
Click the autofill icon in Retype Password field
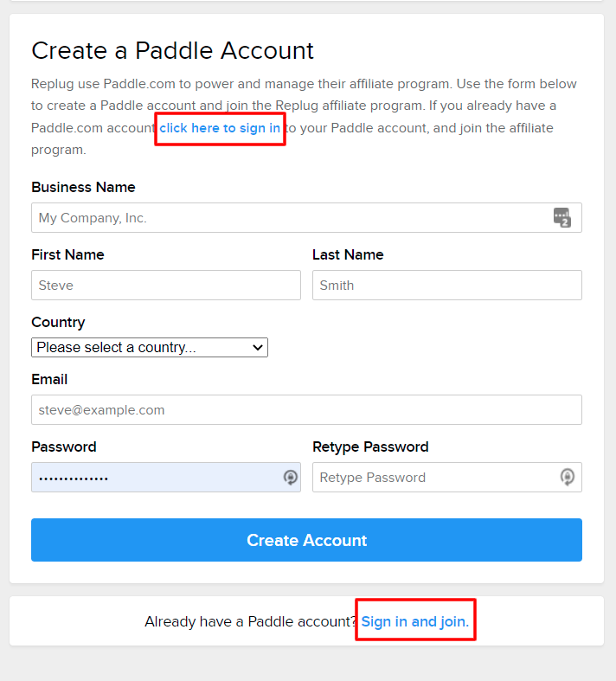point(568,477)
